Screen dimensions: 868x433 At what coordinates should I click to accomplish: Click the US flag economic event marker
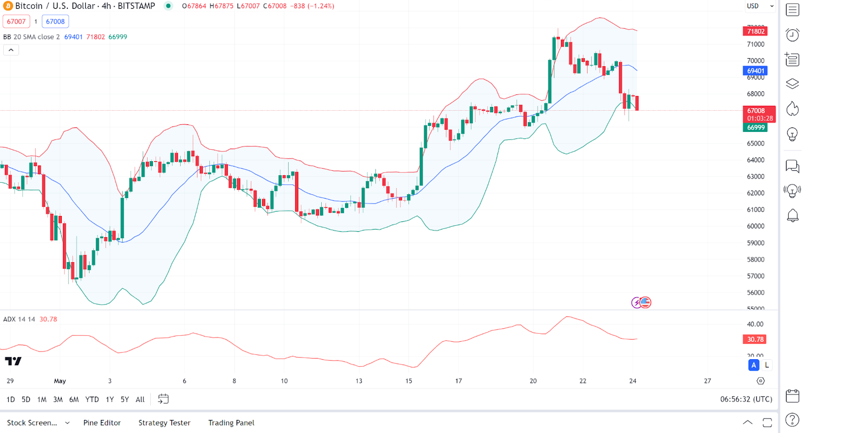(645, 302)
